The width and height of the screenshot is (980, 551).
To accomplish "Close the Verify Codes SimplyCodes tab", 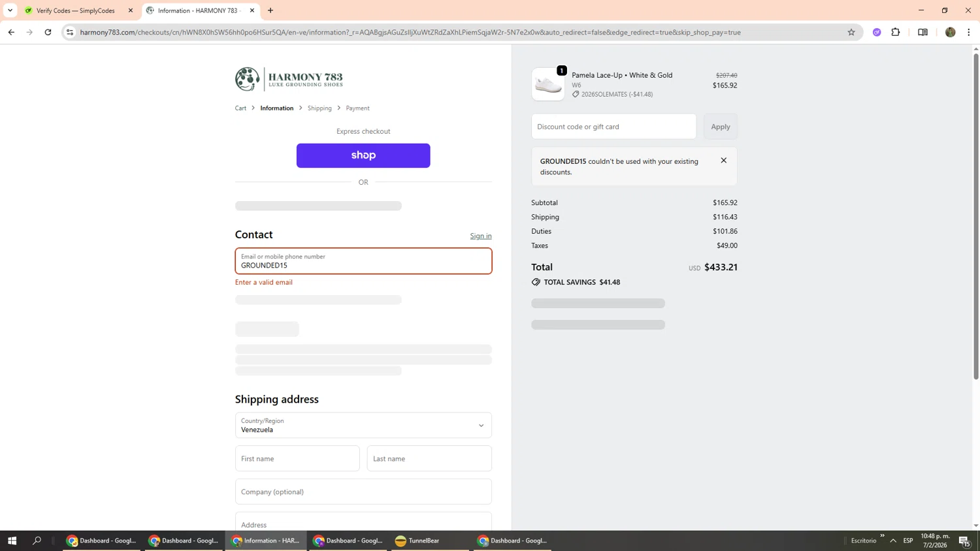I will (x=131, y=10).
